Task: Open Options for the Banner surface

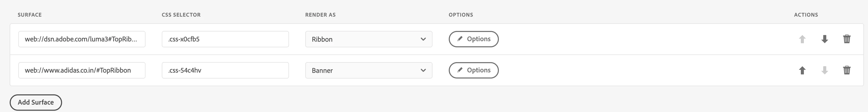Action: click(473, 70)
